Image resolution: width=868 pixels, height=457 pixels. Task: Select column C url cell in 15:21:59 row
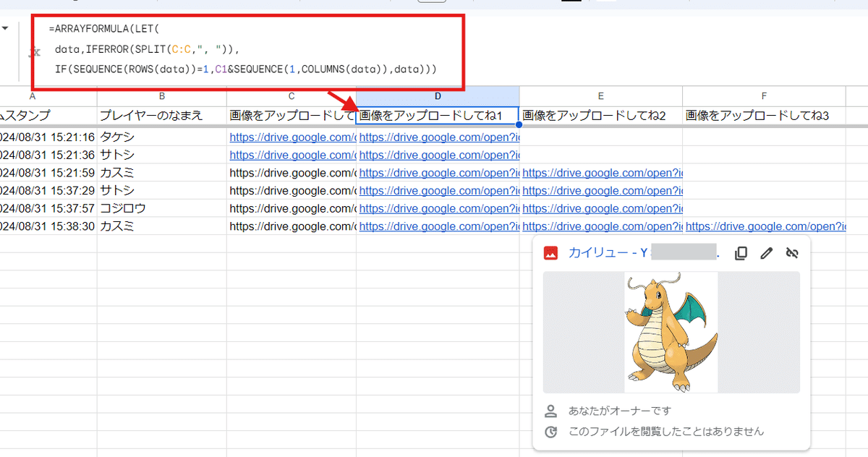coord(292,173)
